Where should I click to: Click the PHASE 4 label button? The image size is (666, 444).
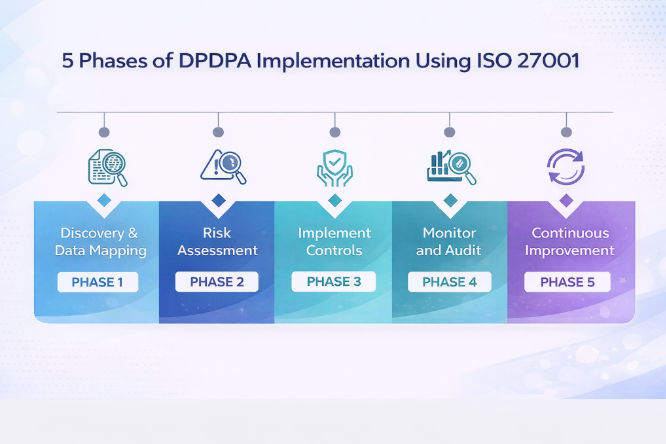[449, 282]
